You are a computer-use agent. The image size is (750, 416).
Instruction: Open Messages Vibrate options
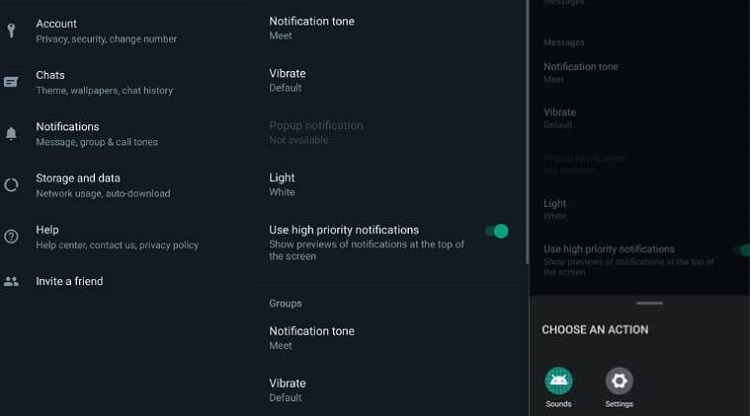click(288, 79)
